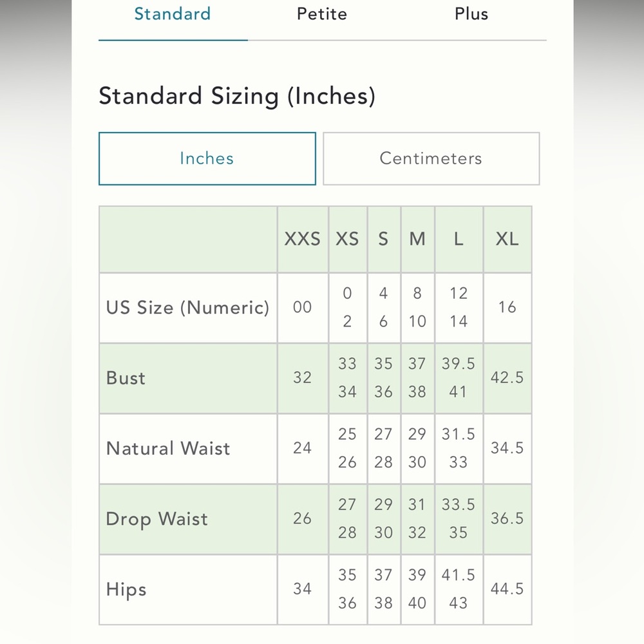Select the US Size (Numeric) row label

point(187,308)
